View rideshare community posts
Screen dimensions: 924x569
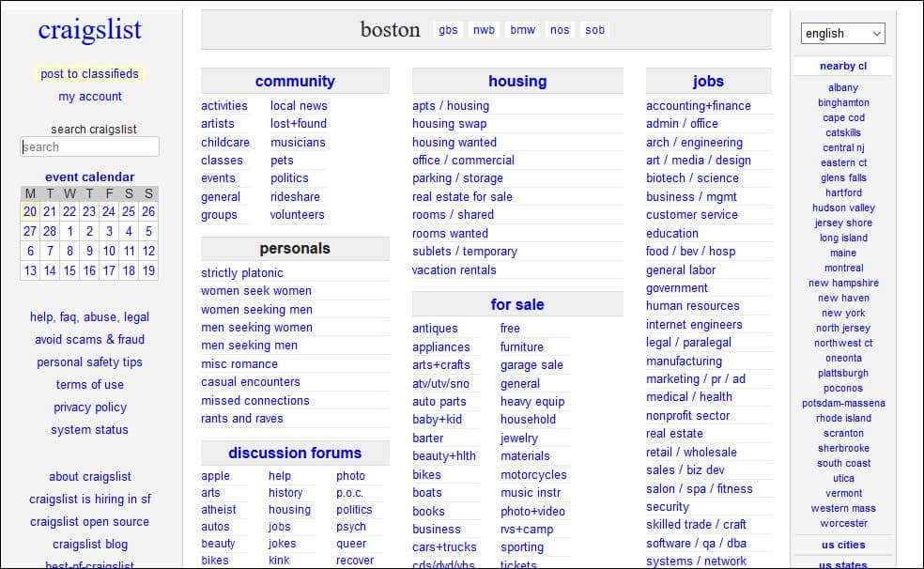coord(295,197)
